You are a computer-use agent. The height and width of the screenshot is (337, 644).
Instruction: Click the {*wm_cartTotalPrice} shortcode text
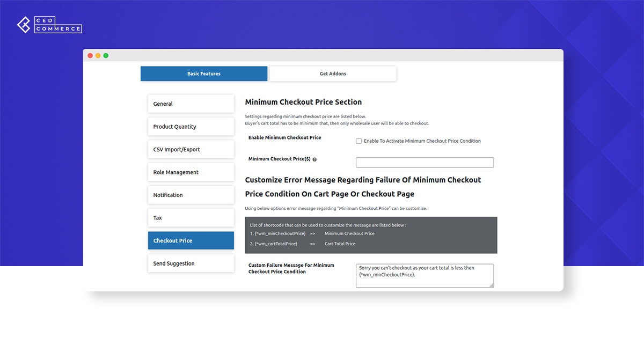[276, 244]
